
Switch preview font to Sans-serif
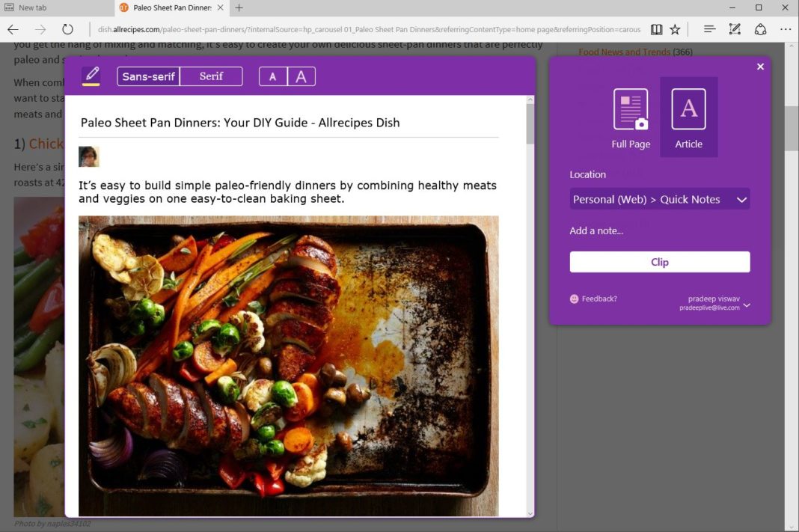[148, 76]
